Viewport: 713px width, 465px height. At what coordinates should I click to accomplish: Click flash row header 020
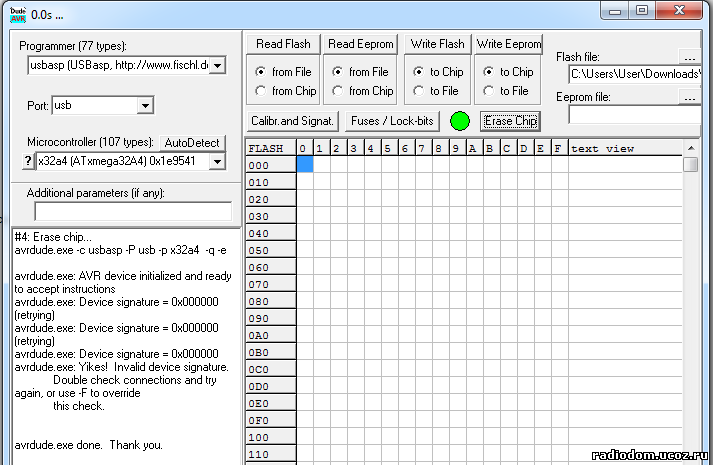pyautogui.click(x=271, y=199)
